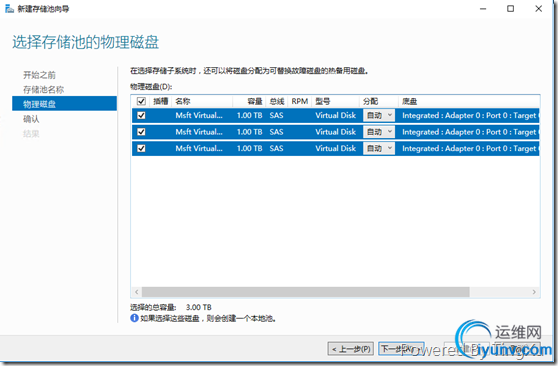Image resolution: width=558 pixels, height=366 pixels.
Task: Click the horizontal scrollbar thumb of the disk list
Action: pyautogui.click(x=305, y=292)
